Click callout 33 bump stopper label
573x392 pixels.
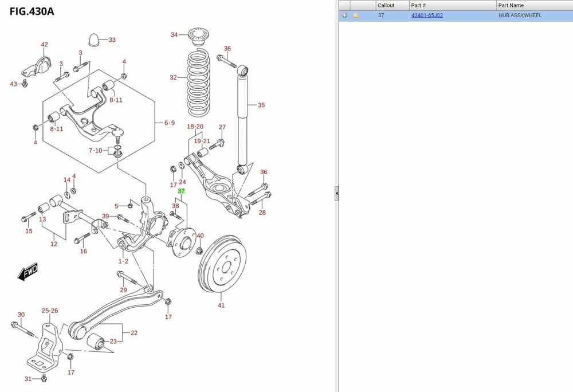click(112, 40)
